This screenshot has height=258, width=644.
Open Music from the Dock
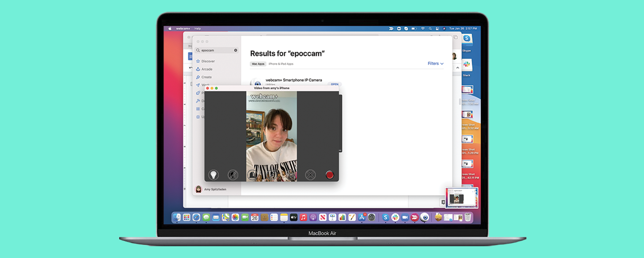[x=303, y=217]
